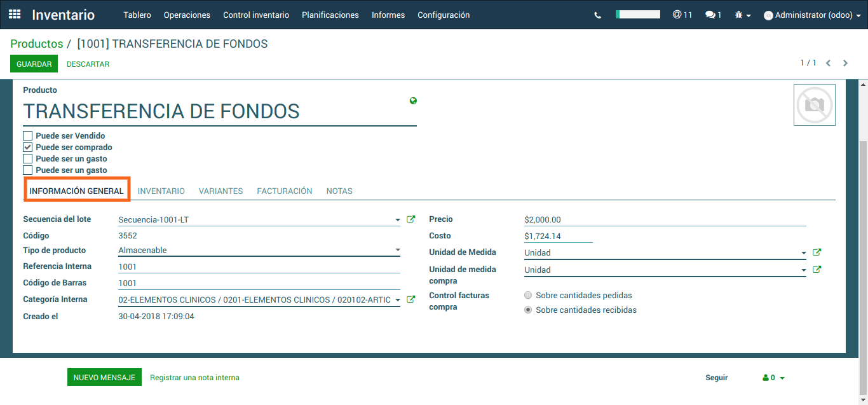Open the Informes menu

coord(388,15)
